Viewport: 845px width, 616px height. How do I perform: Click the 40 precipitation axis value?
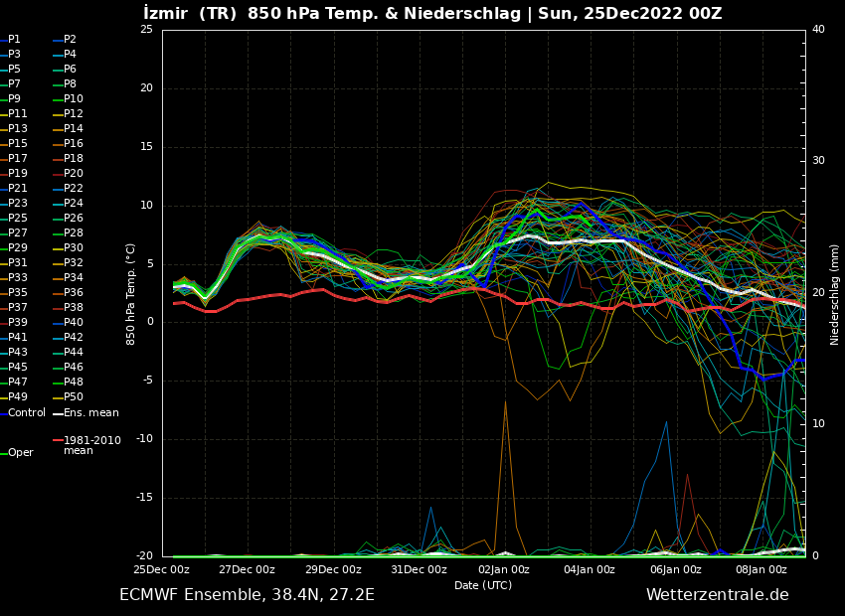point(818,29)
